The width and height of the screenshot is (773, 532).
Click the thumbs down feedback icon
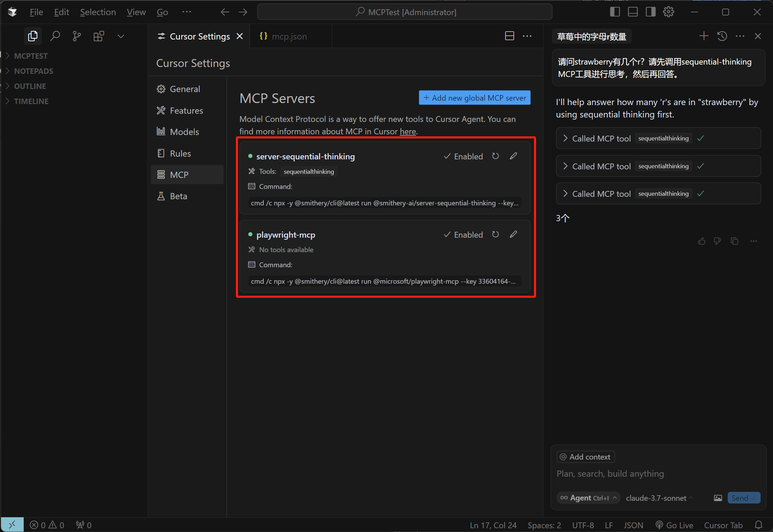coord(717,241)
